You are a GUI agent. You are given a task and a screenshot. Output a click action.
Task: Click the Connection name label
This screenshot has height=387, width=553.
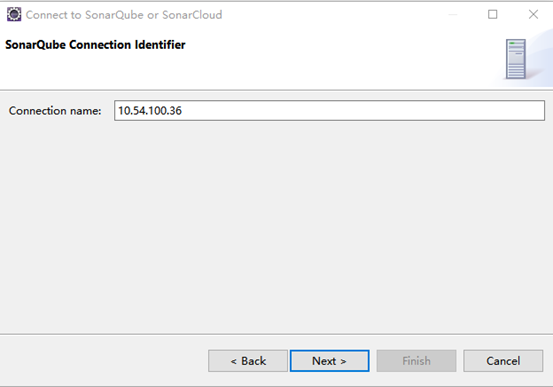55,111
